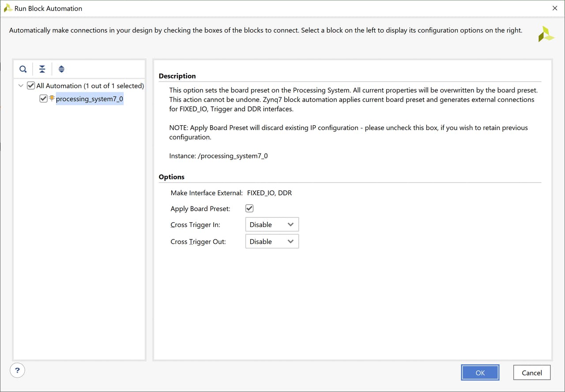The image size is (565, 392).
Task: Open the Cross Trigger Out dropdown
Action: point(272,242)
